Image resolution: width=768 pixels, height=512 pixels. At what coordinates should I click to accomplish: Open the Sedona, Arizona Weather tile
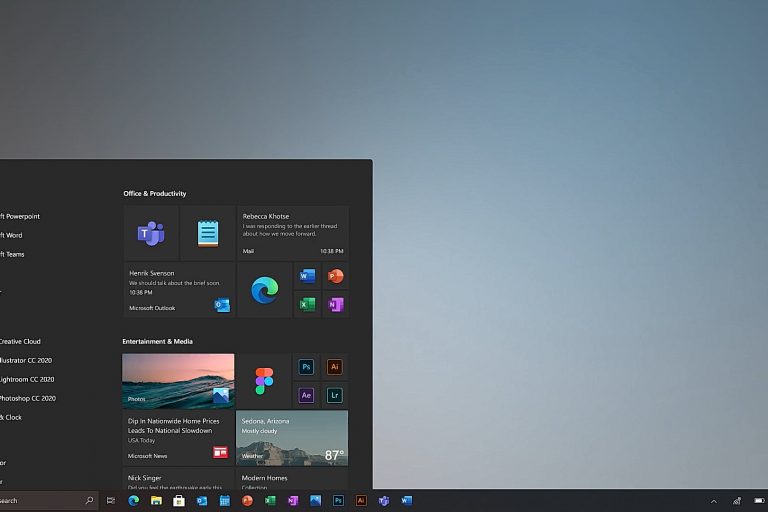(292, 438)
